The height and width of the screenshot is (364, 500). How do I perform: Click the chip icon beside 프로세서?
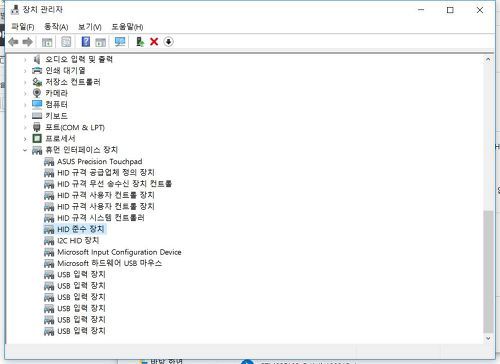click(37, 138)
